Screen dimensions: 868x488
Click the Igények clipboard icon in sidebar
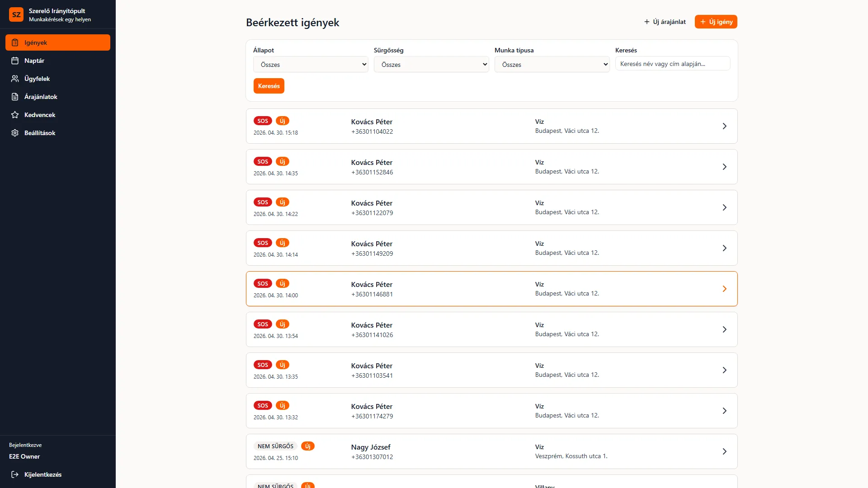(15, 42)
